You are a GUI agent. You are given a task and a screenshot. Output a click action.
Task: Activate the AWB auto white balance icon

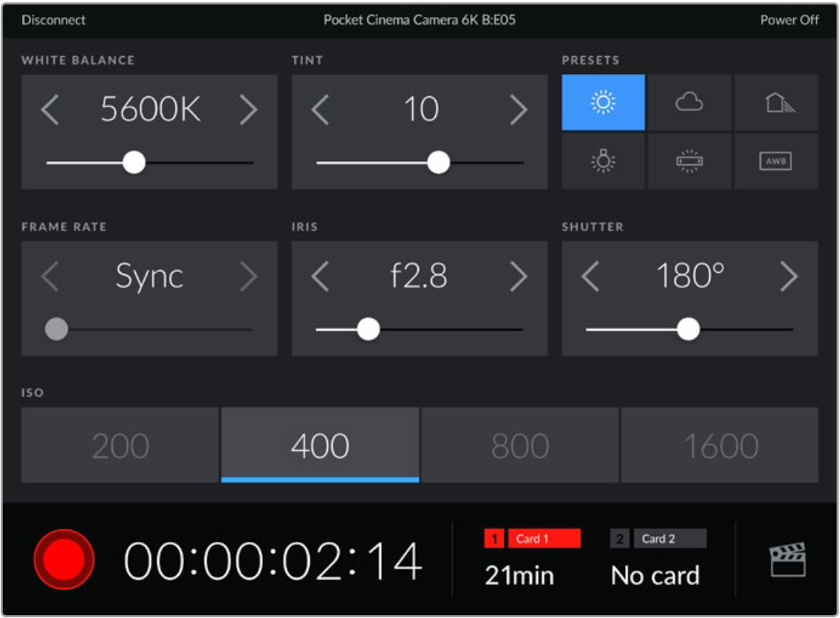pyautogui.click(x=776, y=161)
